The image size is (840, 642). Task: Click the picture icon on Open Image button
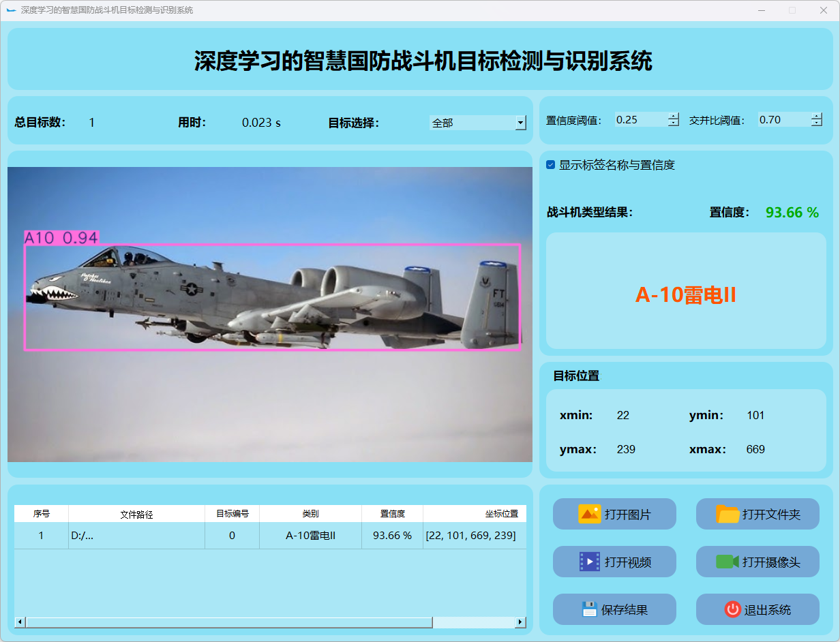(589, 514)
